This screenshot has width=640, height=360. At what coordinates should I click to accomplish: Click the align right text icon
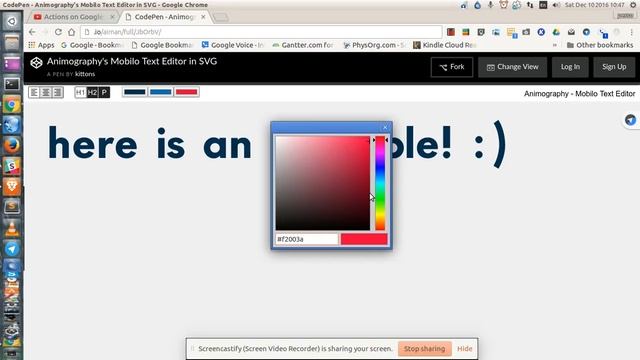point(58,93)
